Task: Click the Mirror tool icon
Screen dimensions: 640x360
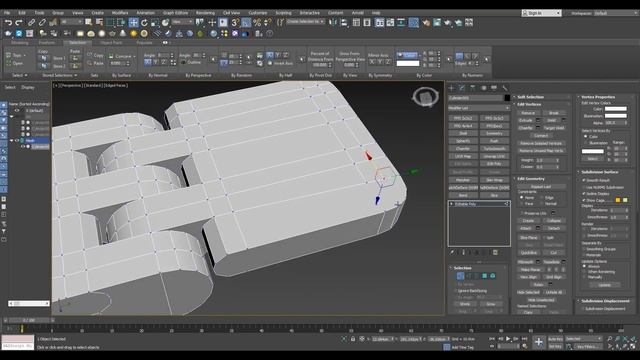Action: (x=333, y=22)
